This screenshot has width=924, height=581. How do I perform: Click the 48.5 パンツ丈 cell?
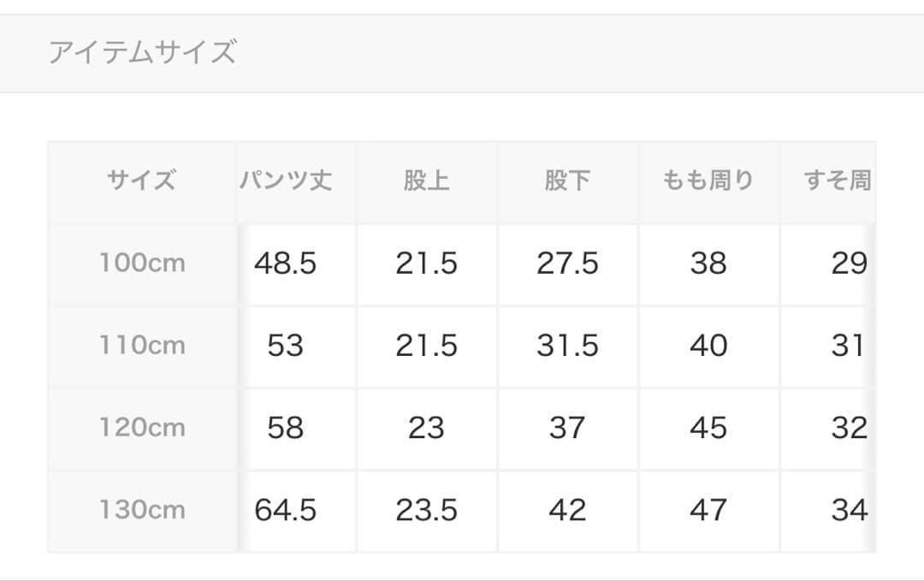pos(286,264)
